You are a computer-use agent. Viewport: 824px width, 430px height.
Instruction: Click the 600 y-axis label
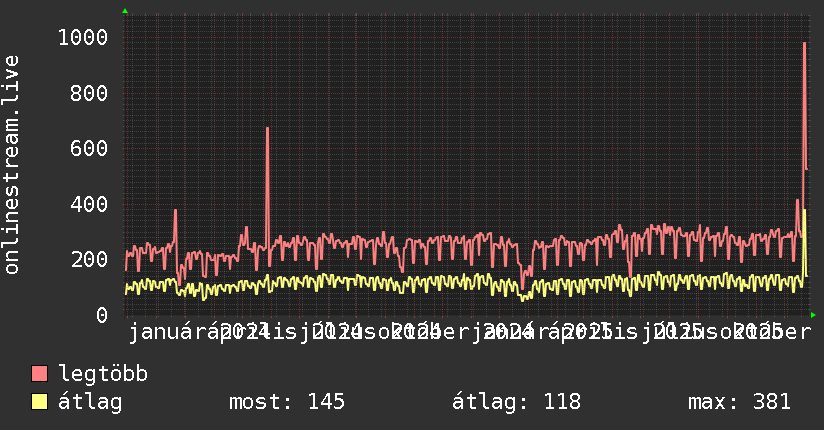pos(89,148)
